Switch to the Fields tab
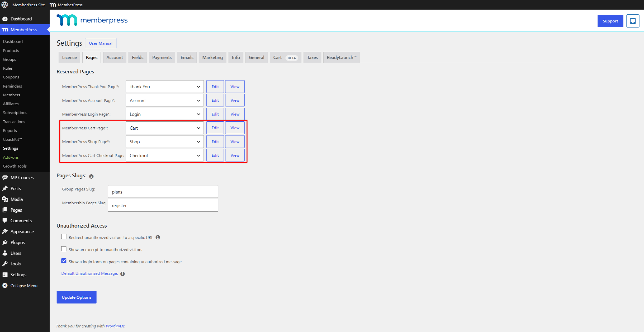The image size is (644, 332). (138, 58)
